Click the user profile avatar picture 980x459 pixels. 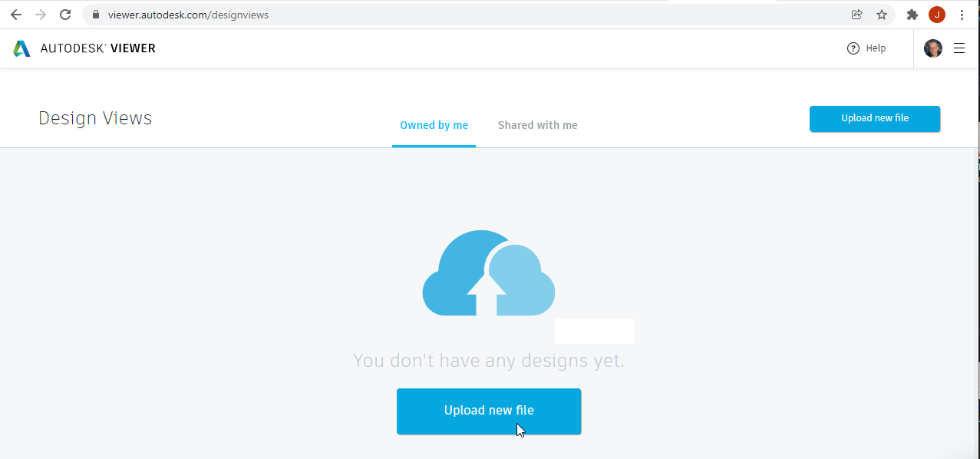932,48
